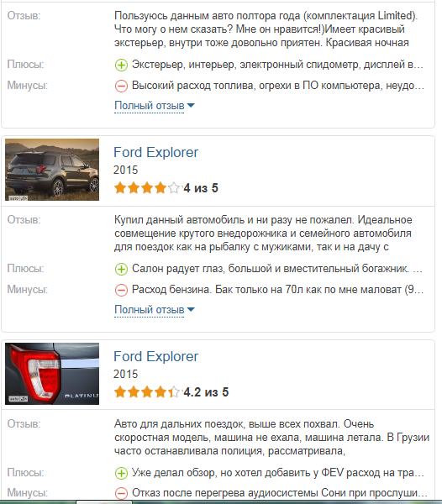Click green plus icon beside Экстерьер, интерьер
The width and height of the screenshot is (442, 504).
[x=121, y=66]
